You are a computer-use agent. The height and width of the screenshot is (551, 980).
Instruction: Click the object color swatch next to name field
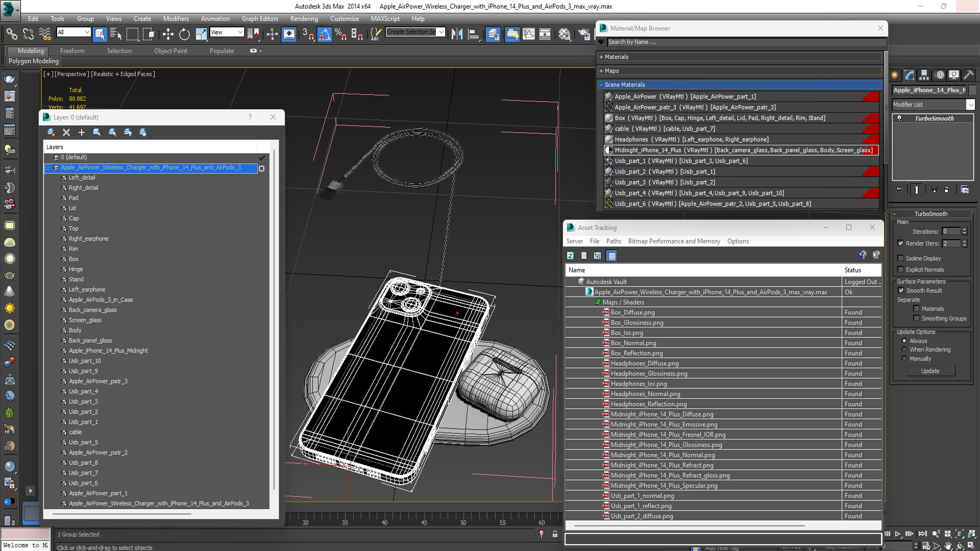[x=973, y=90]
